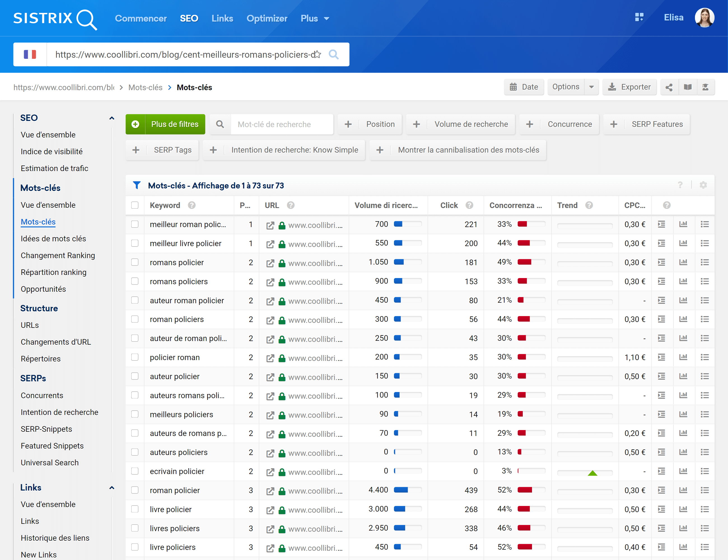Toggle the select-all checkbox in header
This screenshot has height=560, width=728.
135,205
